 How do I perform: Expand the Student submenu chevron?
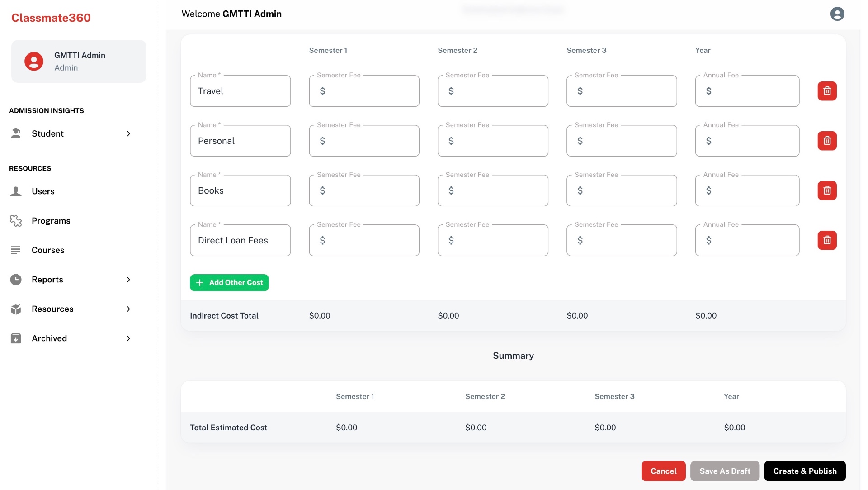tap(128, 133)
